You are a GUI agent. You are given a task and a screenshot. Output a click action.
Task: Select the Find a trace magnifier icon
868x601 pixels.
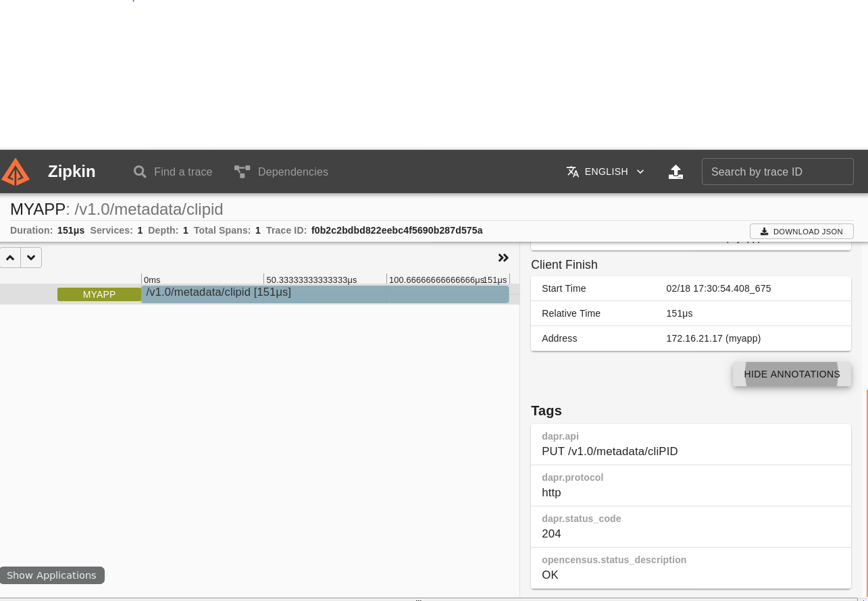[x=140, y=172]
